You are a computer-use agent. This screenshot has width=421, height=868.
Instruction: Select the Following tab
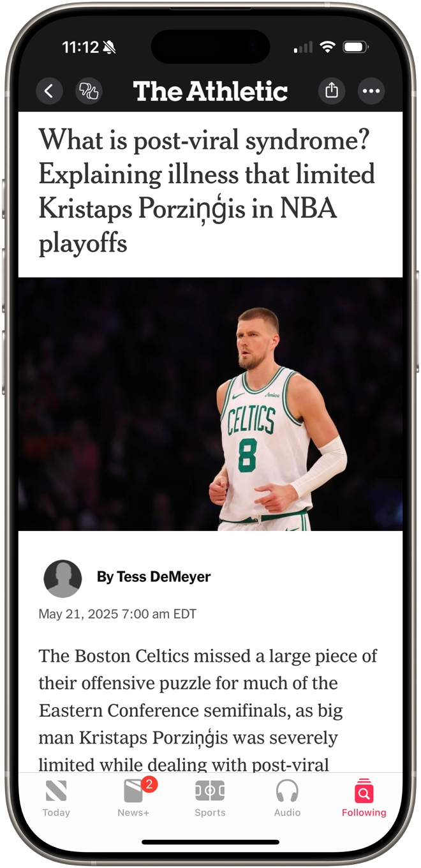[x=364, y=798]
